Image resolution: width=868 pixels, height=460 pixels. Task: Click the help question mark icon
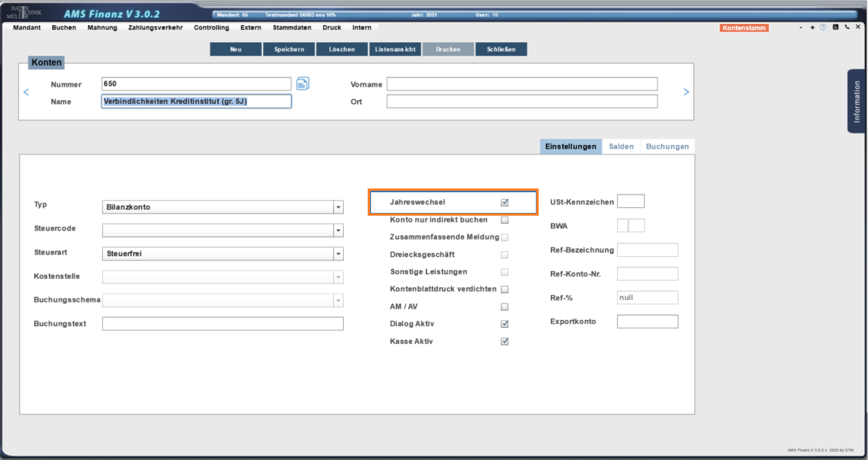(x=823, y=27)
